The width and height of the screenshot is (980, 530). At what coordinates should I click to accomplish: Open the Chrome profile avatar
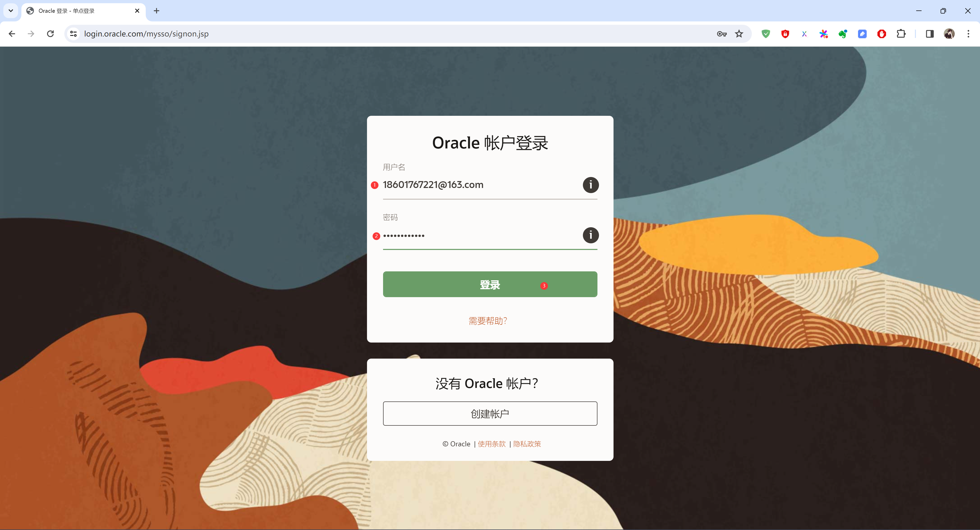(949, 34)
